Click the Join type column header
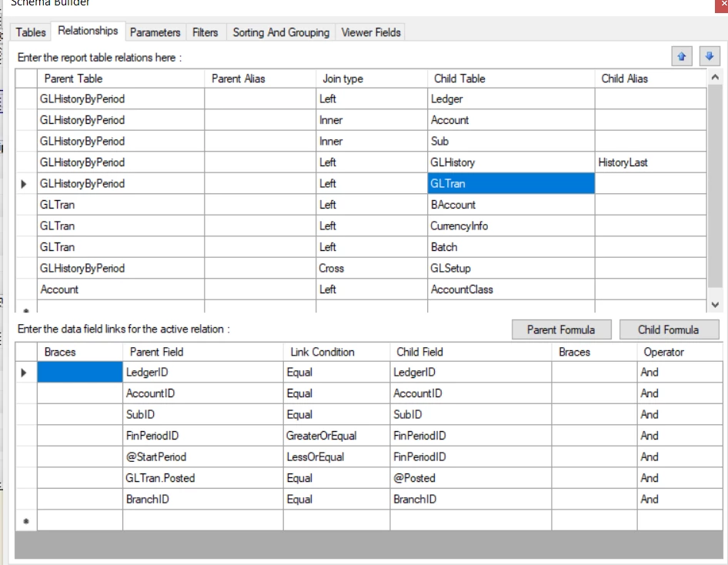This screenshot has width=728, height=565. [x=372, y=79]
